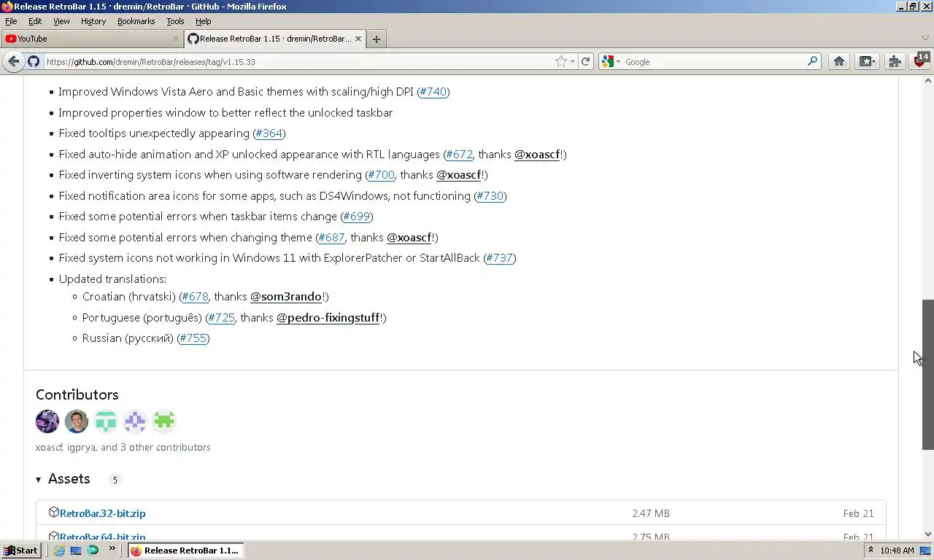Screen dimensions: 934x560
Task: Open the History menu
Action: coord(93,21)
